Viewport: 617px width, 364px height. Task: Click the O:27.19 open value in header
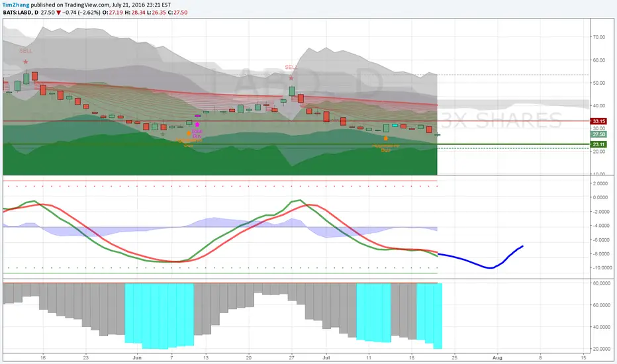[113, 13]
